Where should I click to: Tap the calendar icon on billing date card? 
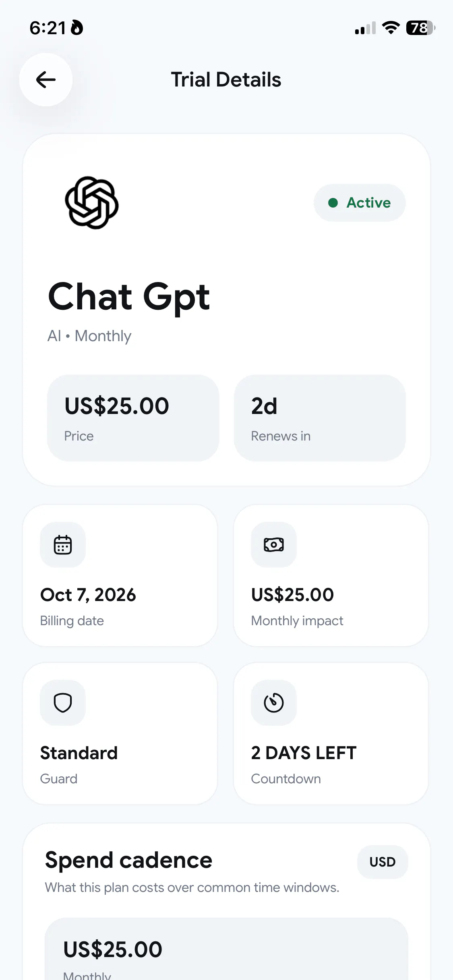63,545
